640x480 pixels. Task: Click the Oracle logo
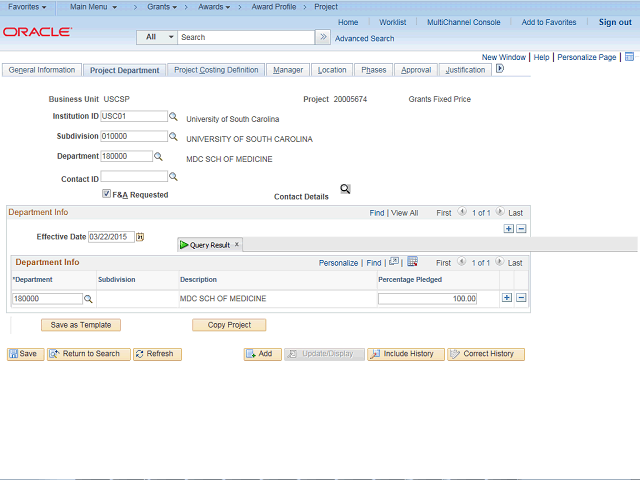(38, 32)
